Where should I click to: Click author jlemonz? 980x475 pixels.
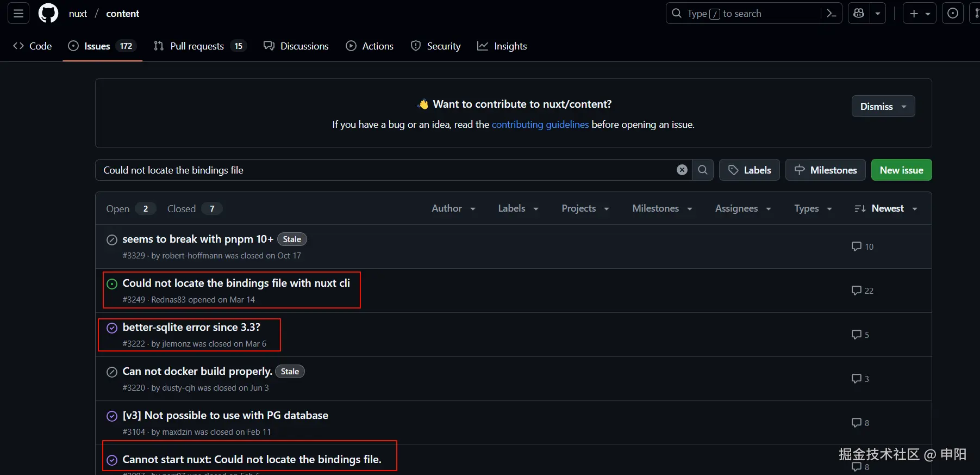176,344
